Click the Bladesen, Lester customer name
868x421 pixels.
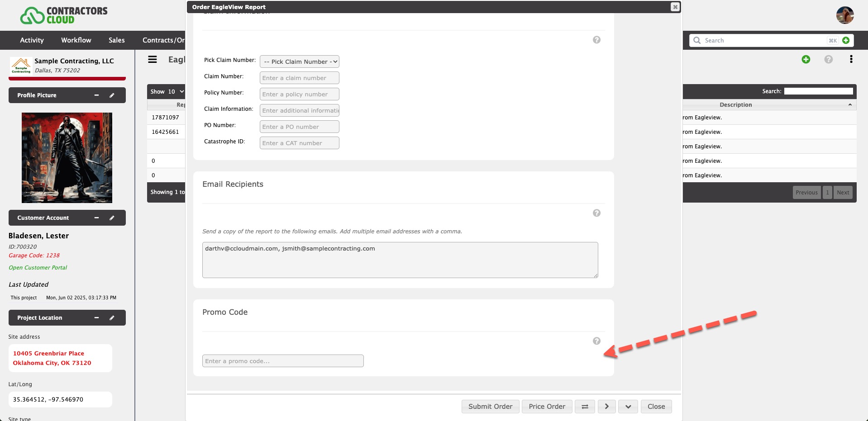[38, 236]
